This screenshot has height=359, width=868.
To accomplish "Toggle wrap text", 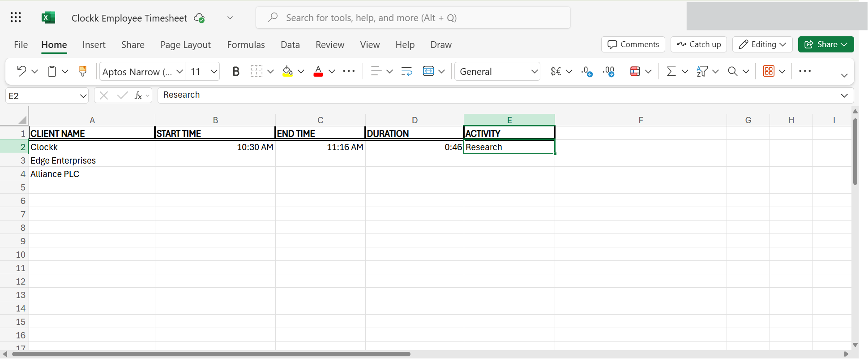I will coord(407,71).
